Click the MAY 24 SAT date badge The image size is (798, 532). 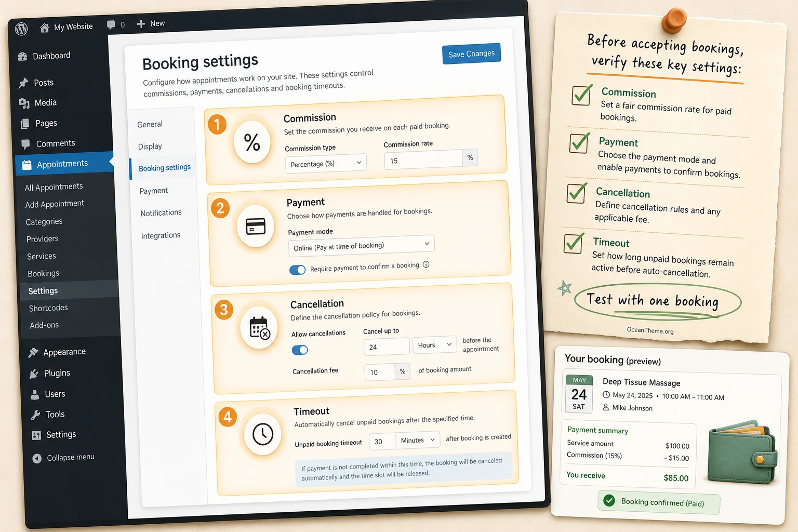tap(579, 394)
